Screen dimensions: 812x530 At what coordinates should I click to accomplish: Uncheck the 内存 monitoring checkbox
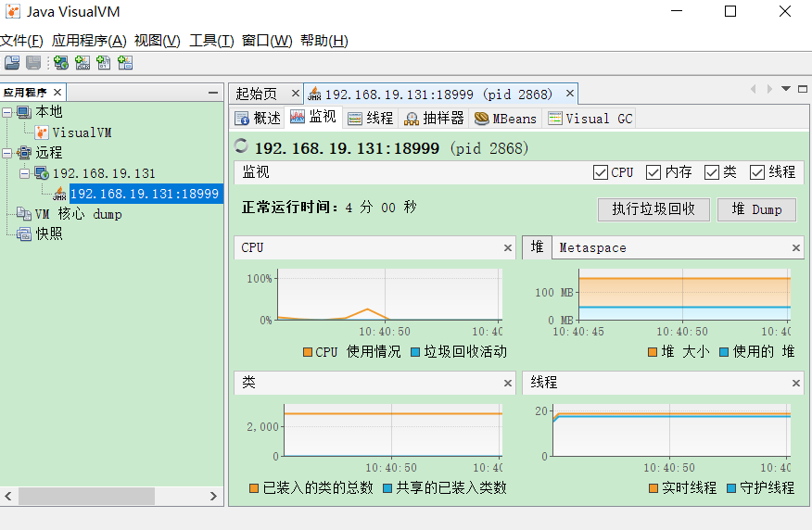tap(653, 172)
